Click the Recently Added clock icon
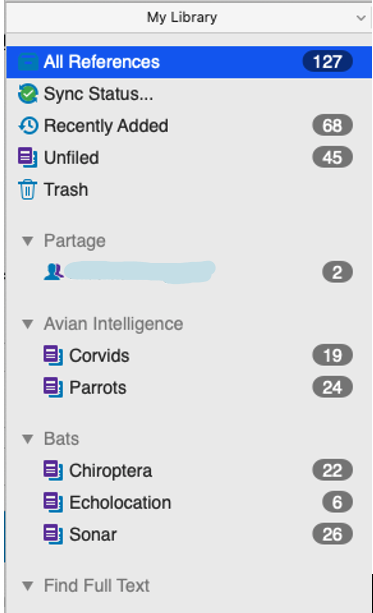 point(28,125)
